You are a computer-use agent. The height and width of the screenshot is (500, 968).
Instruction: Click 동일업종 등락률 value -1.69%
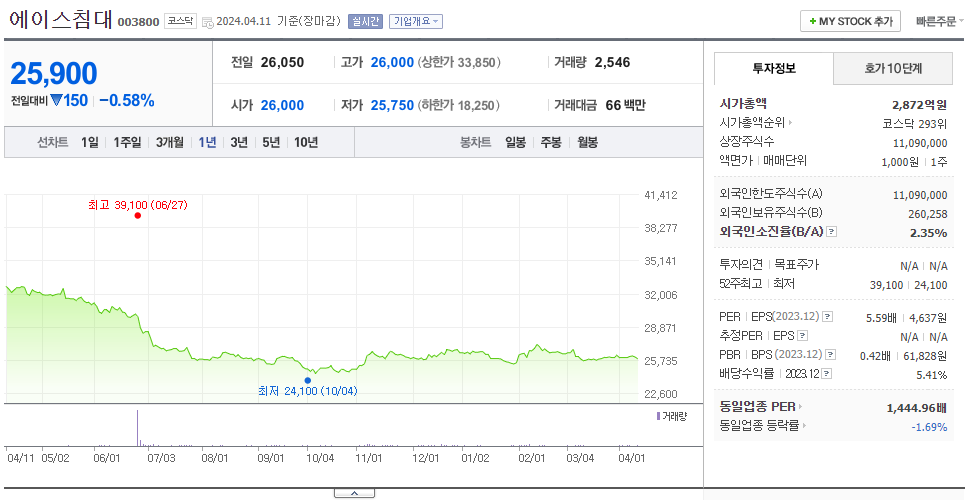(929, 427)
